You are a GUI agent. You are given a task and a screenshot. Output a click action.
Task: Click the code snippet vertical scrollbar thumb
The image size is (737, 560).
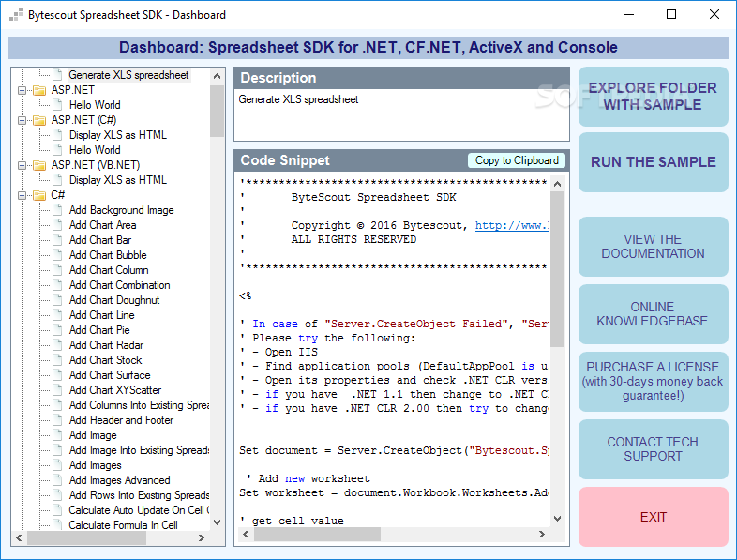click(558, 269)
